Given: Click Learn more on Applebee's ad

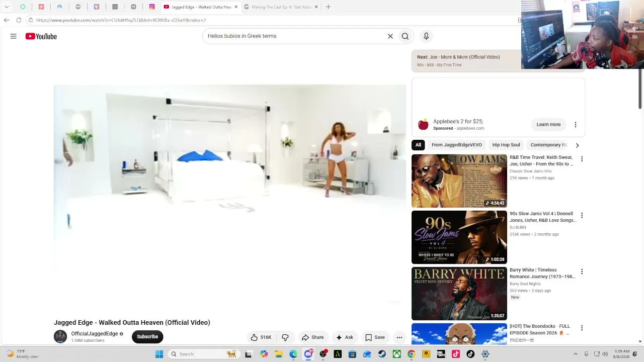Looking at the screenshot, I should click(548, 125).
